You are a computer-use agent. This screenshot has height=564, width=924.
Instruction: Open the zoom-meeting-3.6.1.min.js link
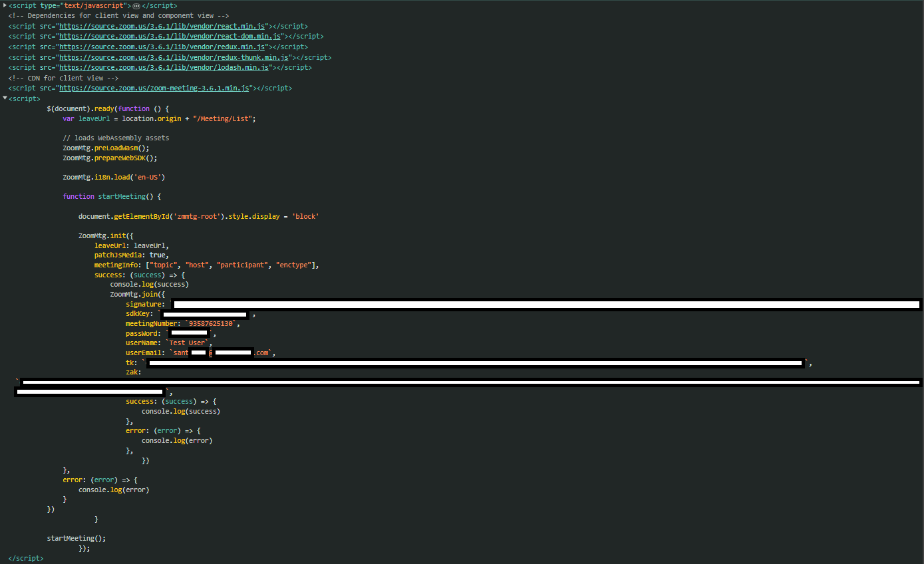(155, 88)
